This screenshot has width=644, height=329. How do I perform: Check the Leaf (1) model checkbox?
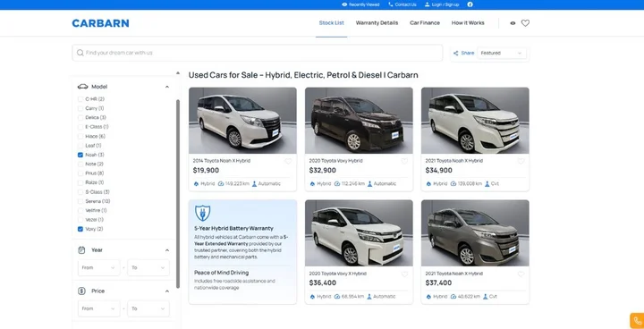[x=80, y=146]
